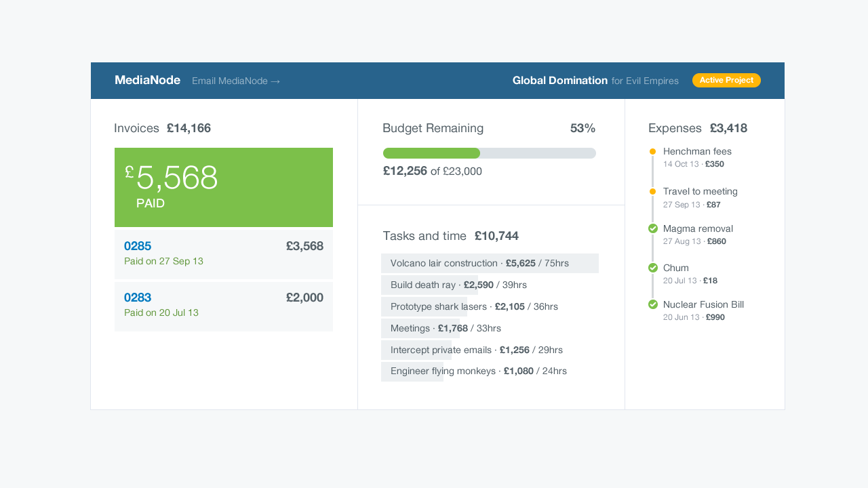Open invoice number 0285

click(138, 246)
